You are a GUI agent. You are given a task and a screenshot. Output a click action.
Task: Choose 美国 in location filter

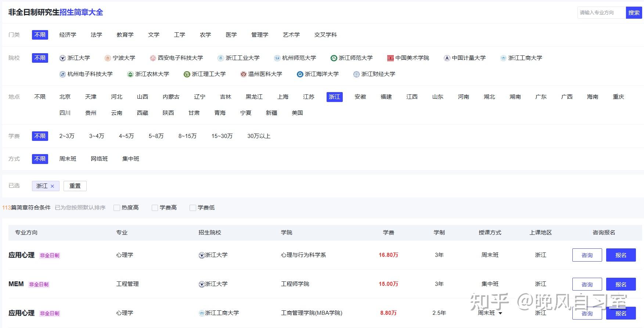click(297, 113)
